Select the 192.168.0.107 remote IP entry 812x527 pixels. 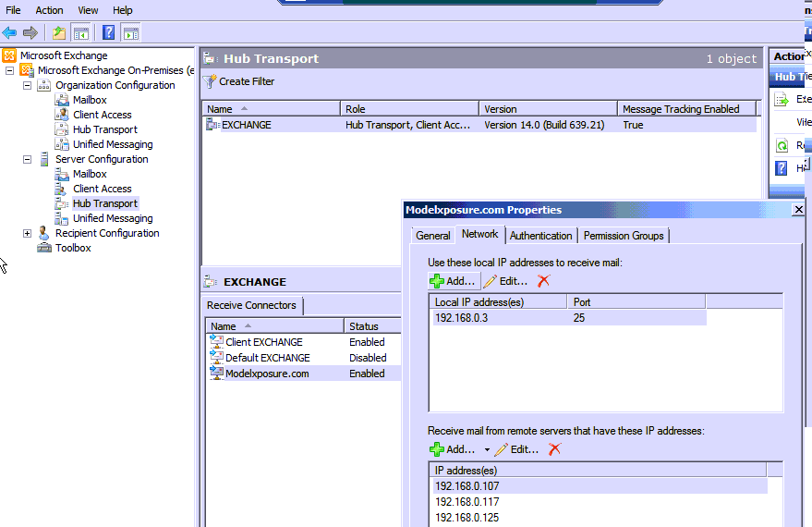600,486
